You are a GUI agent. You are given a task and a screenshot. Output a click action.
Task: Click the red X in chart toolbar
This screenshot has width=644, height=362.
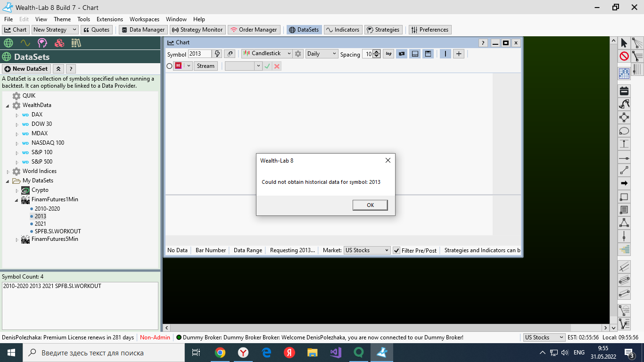click(x=277, y=66)
